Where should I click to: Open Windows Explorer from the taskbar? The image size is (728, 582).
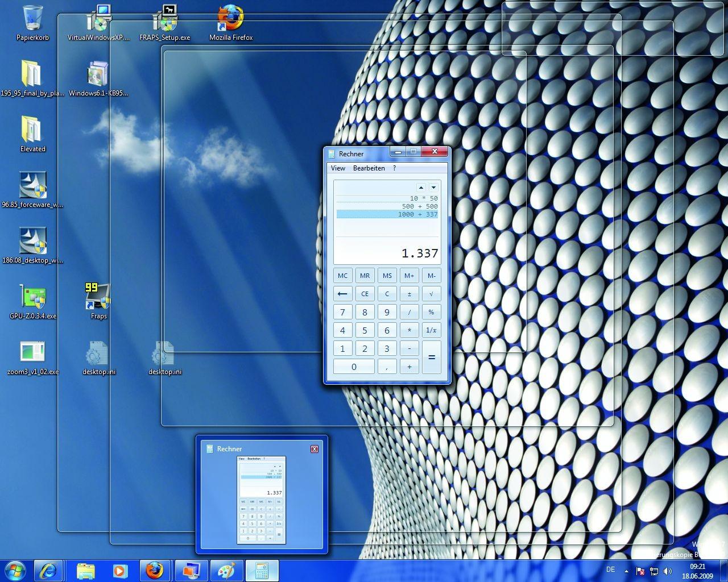point(85,571)
